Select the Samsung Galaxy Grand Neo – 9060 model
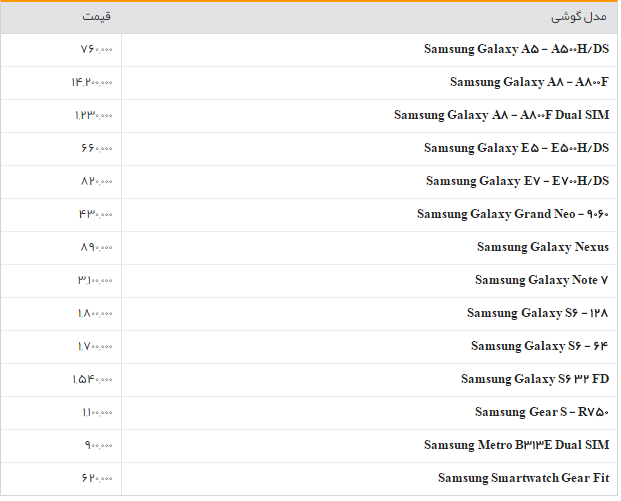The width and height of the screenshot is (621, 501). coord(513,214)
